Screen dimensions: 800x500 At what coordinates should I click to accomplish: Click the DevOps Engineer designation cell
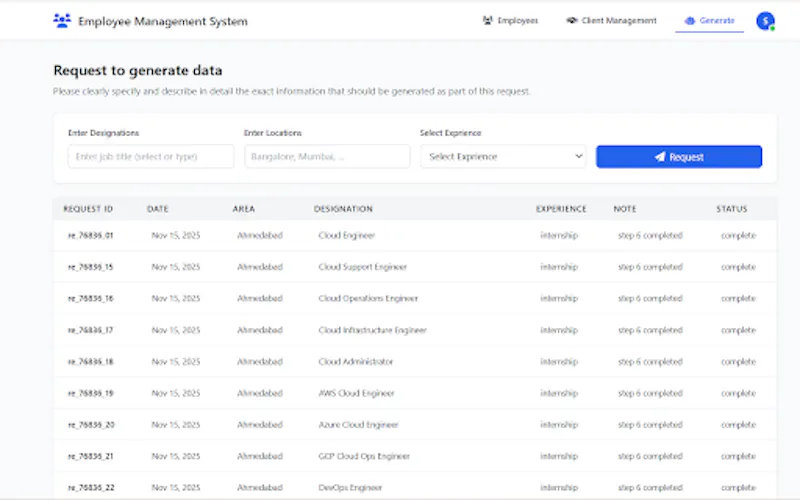tap(351, 488)
